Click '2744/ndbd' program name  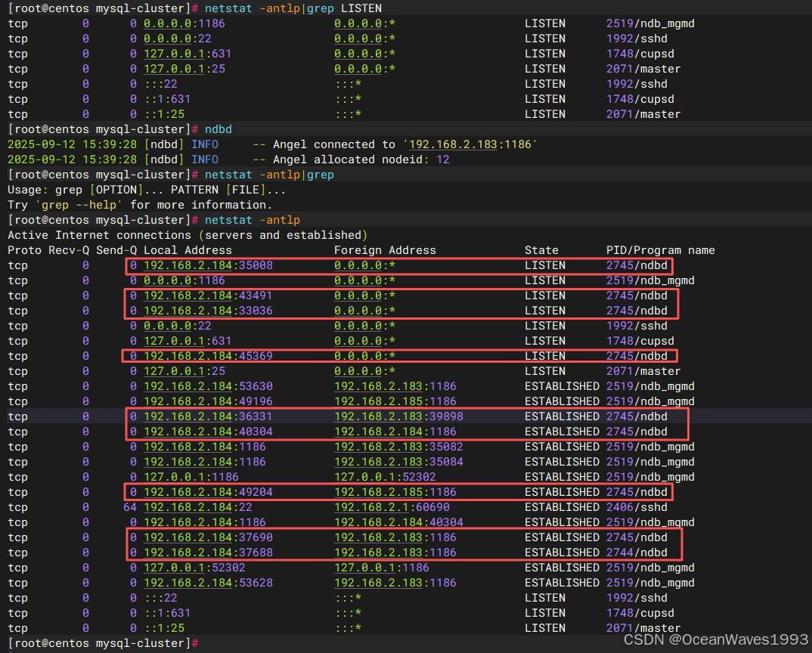637,552
